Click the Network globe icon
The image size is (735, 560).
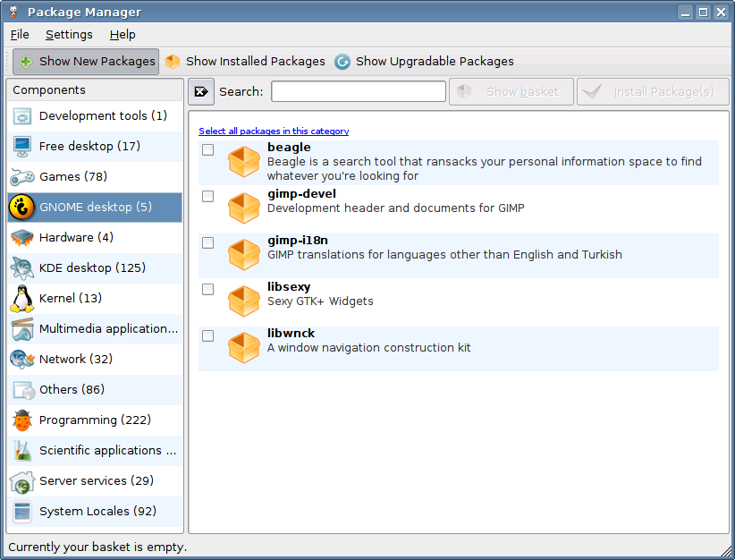22,360
